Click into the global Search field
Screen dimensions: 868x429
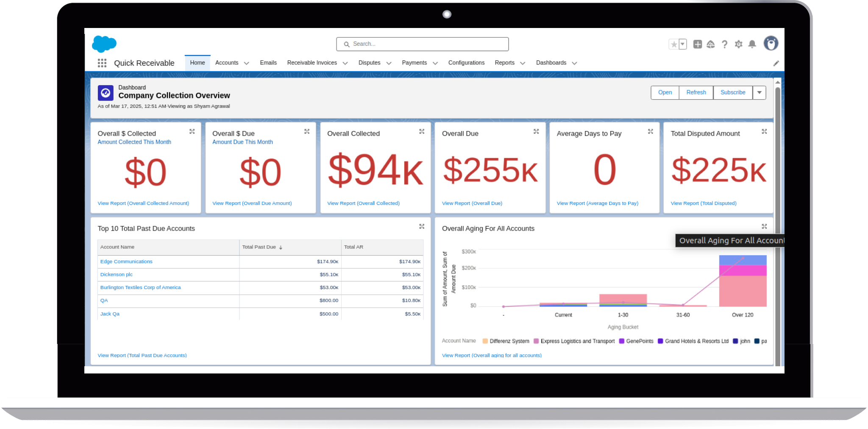pos(422,44)
